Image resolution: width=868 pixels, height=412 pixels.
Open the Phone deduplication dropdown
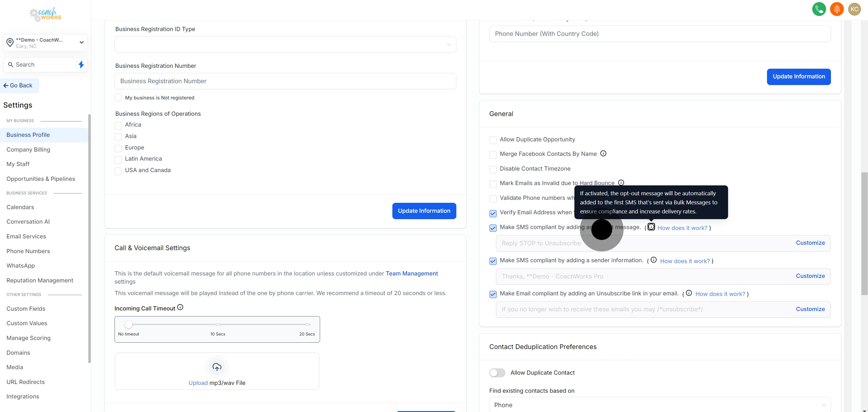click(x=660, y=404)
